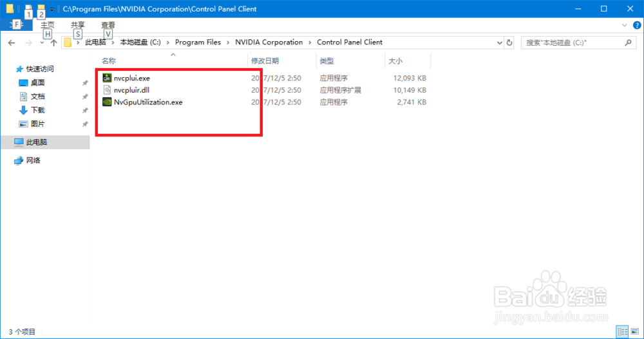Screen dimensions: 644x339
Task: Unpin 下载 using its pin icon
Action: point(85,111)
